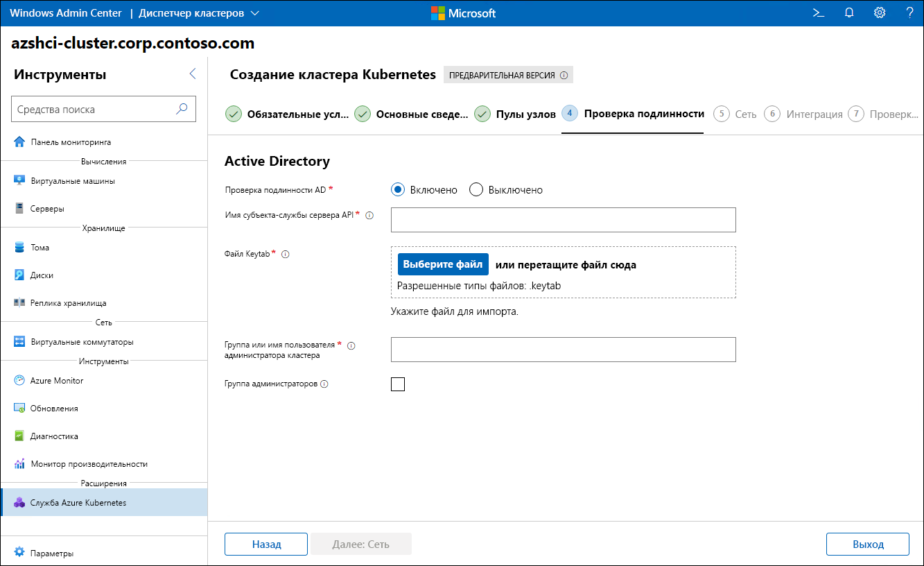This screenshot has width=924, height=566.
Task: Click the Тома icon
Action: pos(19,248)
